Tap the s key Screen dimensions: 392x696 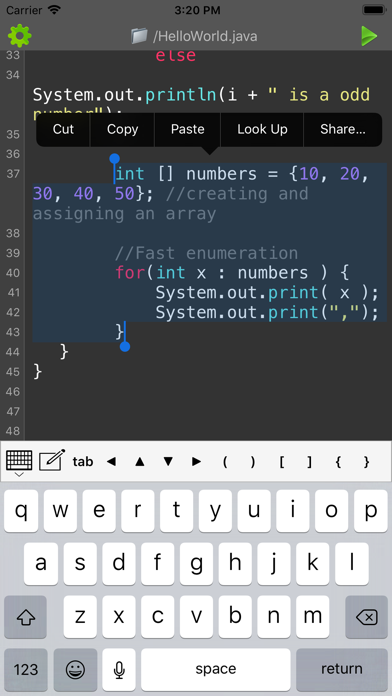click(x=79, y=564)
